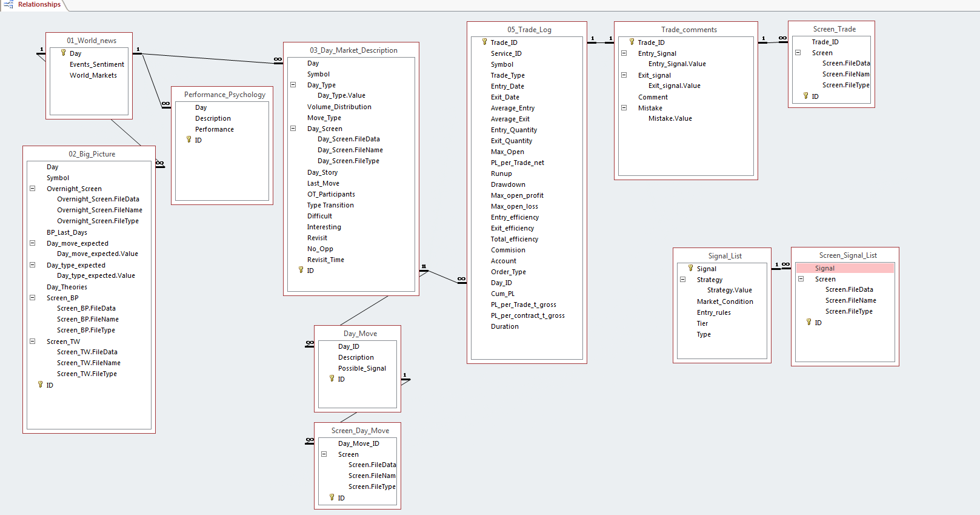Image resolution: width=980 pixels, height=515 pixels.
Task: Select Volume_Distribution field
Action: pyautogui.click(x=339, y=107)
